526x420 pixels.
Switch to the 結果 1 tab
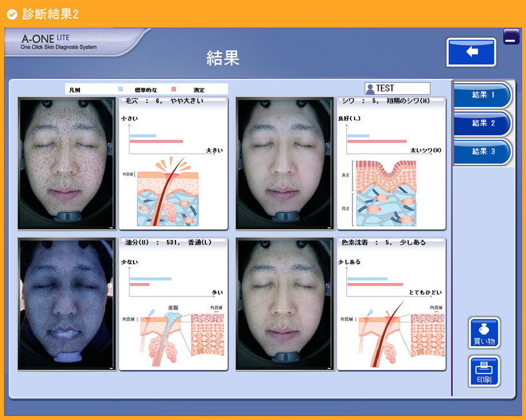click(x=483, y=95)
